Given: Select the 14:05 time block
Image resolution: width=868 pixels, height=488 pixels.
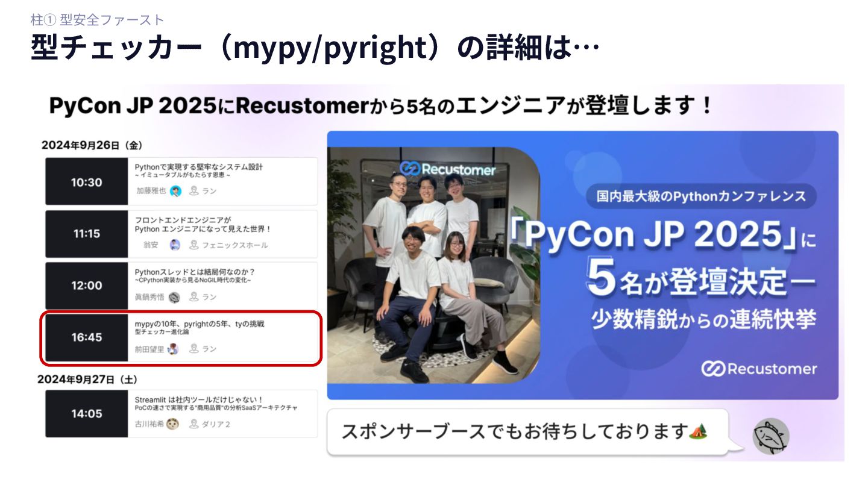Looking at the screenshot, I should coord(87,414).
